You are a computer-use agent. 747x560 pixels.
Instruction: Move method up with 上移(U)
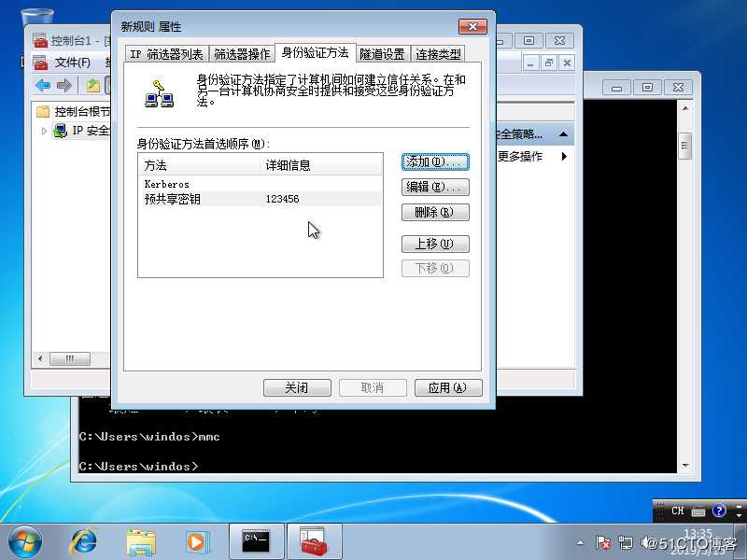coord(435,244)
